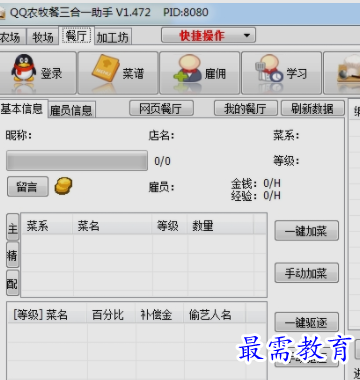This screenshot has height=380, width=360.
Task: Switch to the 加工坊 tab
Action: click(113, 37)
